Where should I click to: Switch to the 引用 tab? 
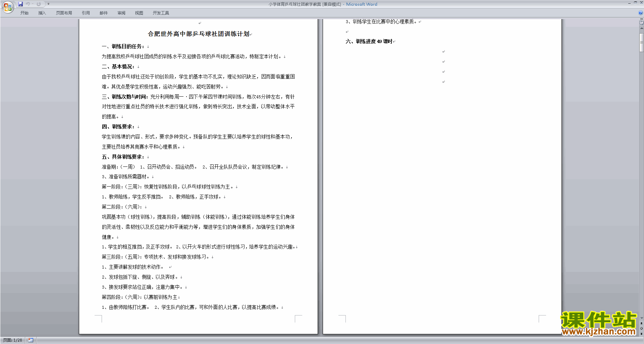click(x=86, y=13)
